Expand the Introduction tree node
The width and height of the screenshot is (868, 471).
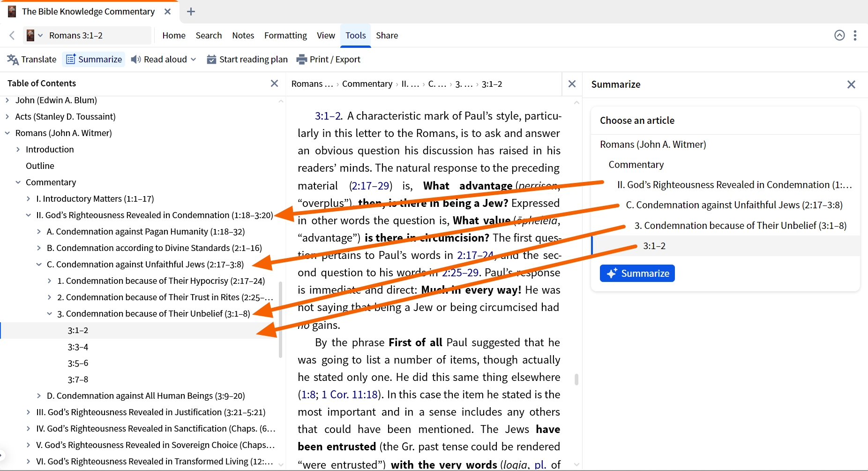18,149
